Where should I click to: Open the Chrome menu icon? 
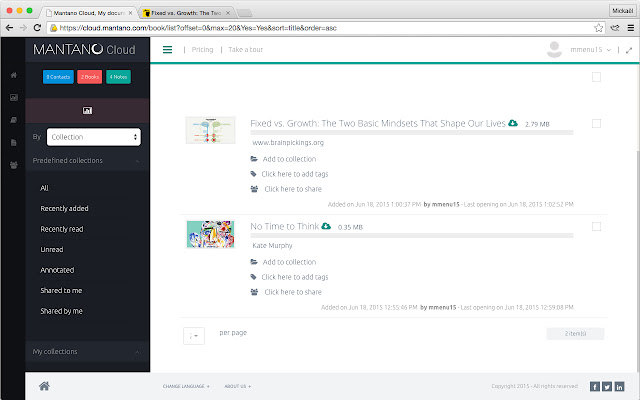(631, 28)
